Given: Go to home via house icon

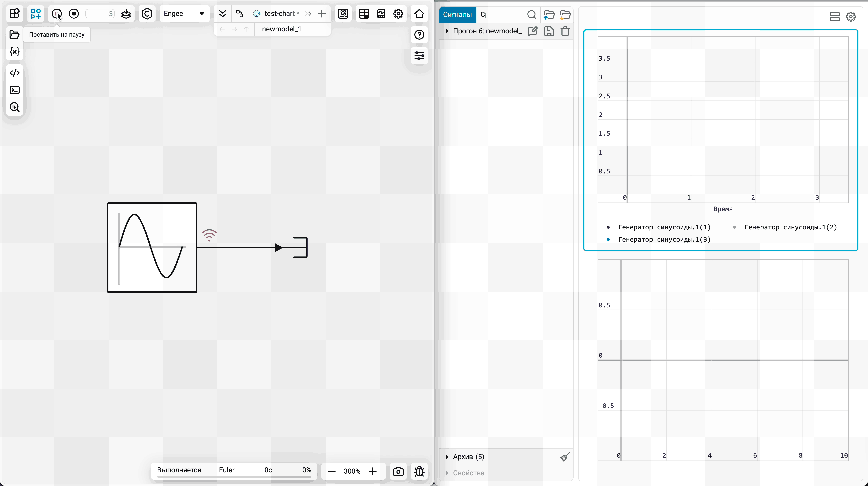Looking at the screenshot, I should tap(419, 14).
